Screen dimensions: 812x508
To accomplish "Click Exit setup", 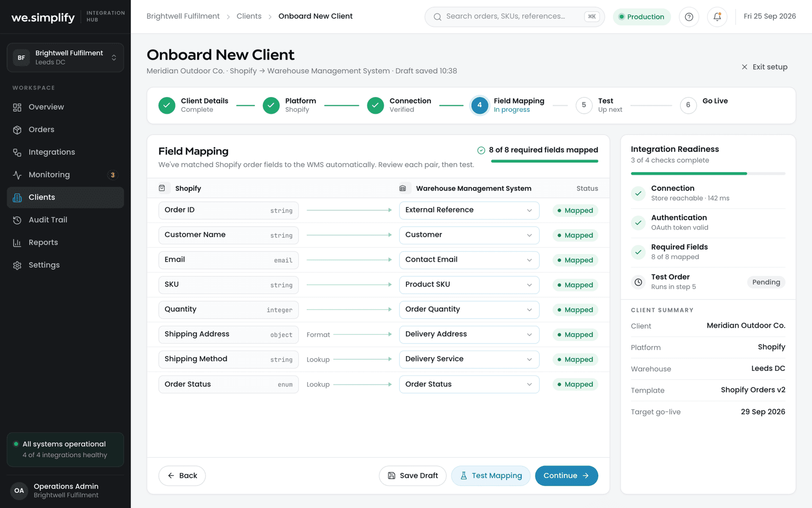I will click(x=764, y=67).
